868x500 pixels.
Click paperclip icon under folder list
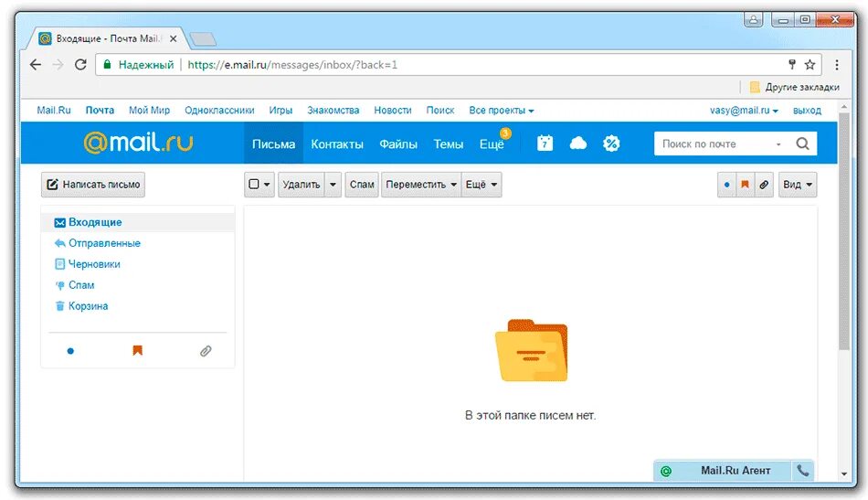206,350
